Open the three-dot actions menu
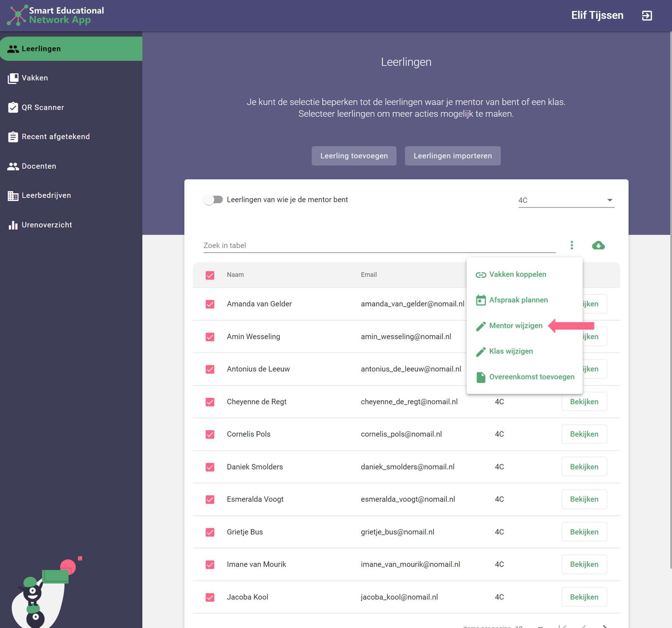The image size is (672, 628). [572, 245]
